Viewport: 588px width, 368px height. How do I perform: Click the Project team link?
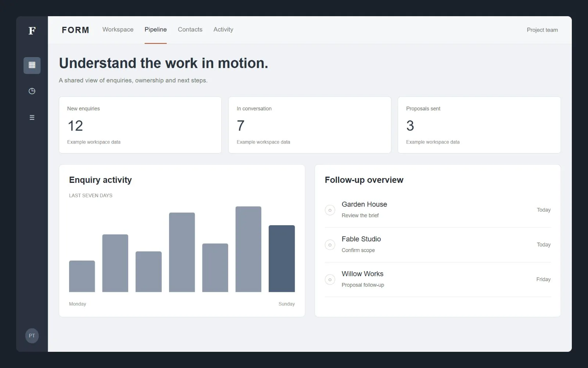point(542,30)
